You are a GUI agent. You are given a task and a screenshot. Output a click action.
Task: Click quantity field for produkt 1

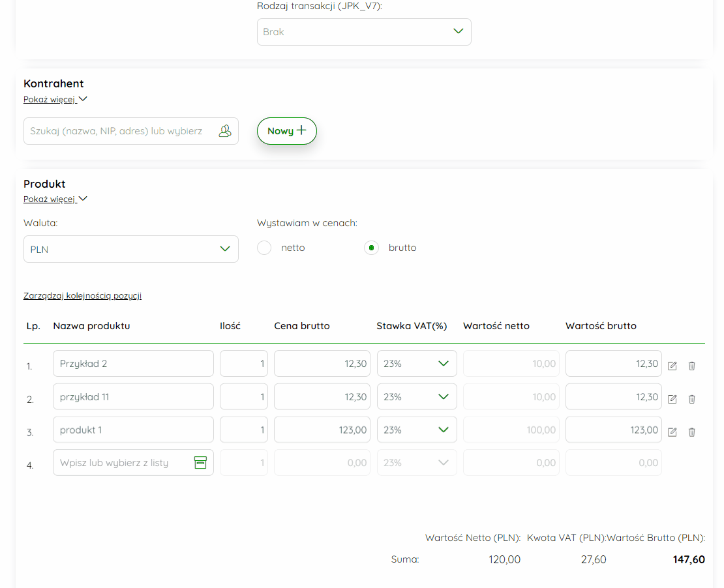click(x=244, y=430)
